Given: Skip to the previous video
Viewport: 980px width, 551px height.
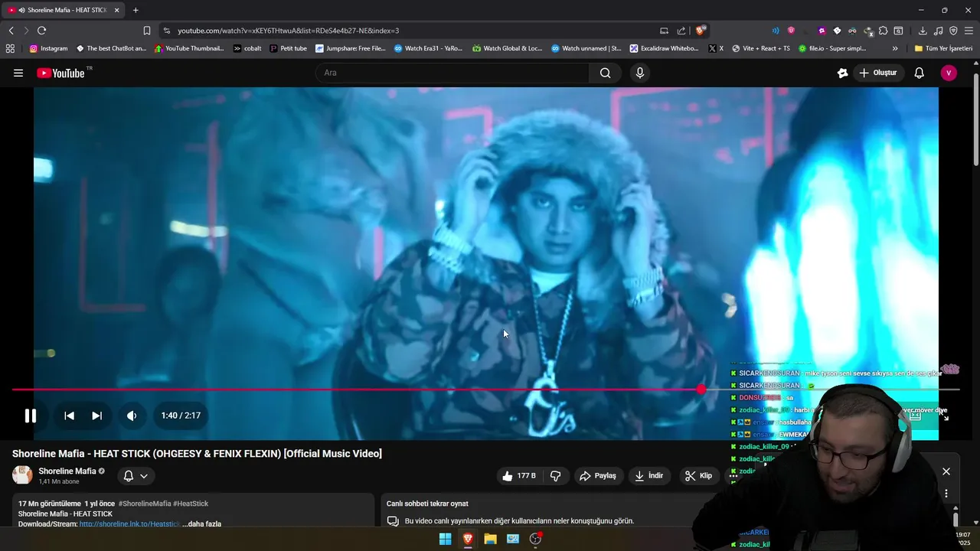Looking at the screenshot, I should click(x=69, y=416).
